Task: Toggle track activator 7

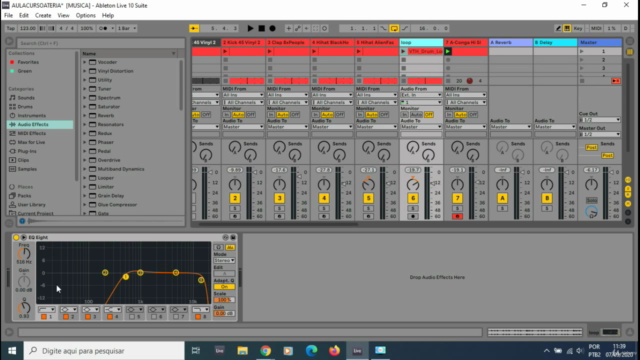Action: click(x=457, y=198)
